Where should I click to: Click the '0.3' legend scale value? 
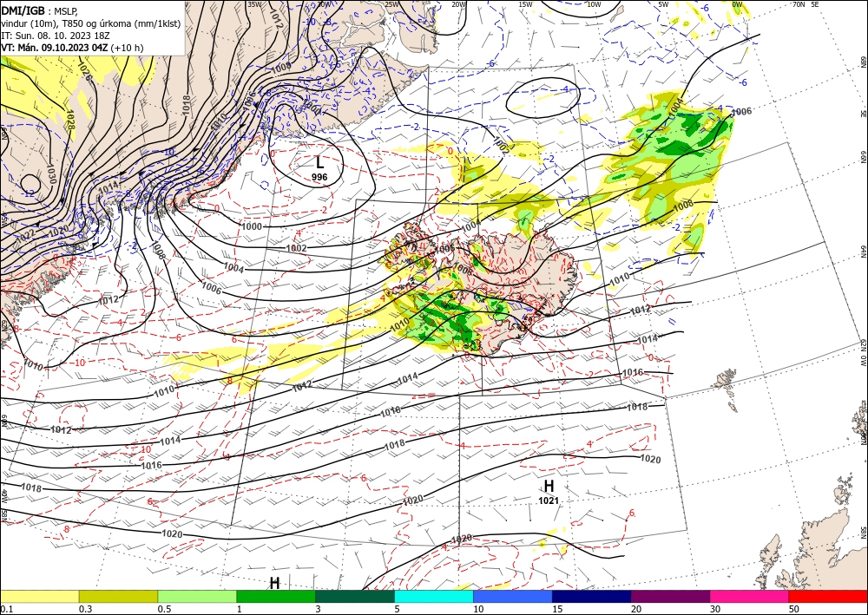click(85, 609)
